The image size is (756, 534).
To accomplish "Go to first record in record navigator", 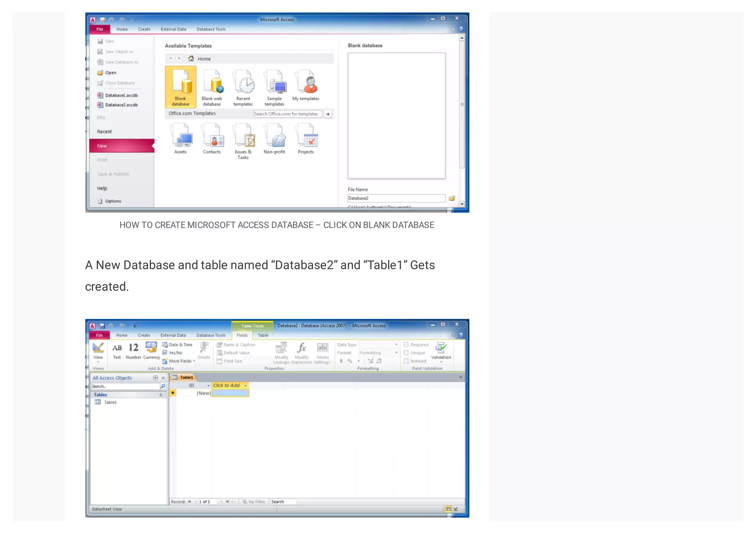I will (189, 502).
